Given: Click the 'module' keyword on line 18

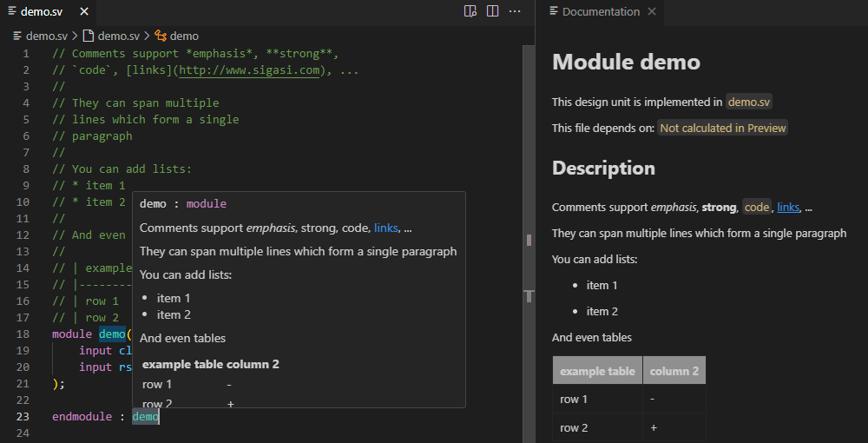Looking at the screenshot, I should (x=73, y=334).
